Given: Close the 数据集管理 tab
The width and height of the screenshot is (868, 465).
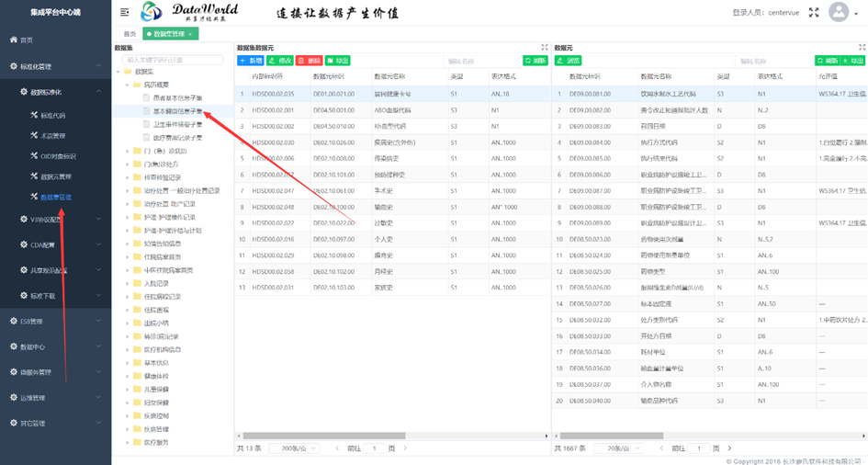Looking at the screenshot, I should pyautogui.click(x=190, y=34).
